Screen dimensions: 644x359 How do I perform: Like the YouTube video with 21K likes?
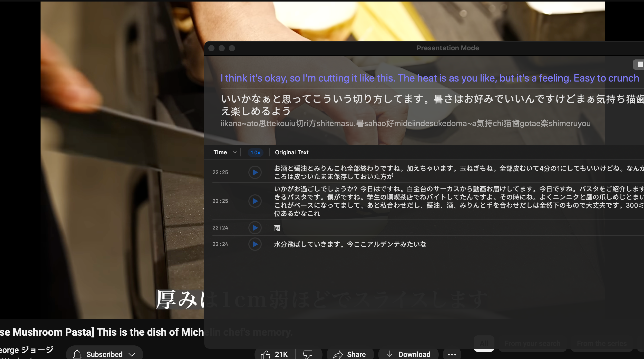[275, 354]
